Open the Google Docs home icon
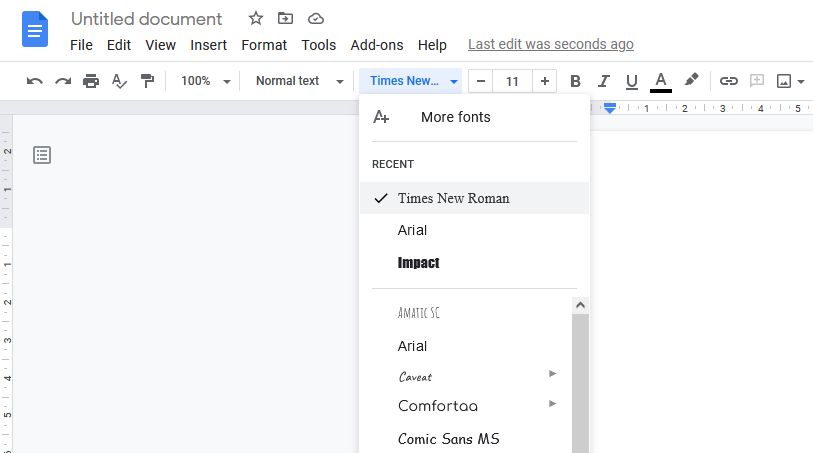The width and height of the screenshot is (813, 453). pyautogui.click(x=35, y=30)
